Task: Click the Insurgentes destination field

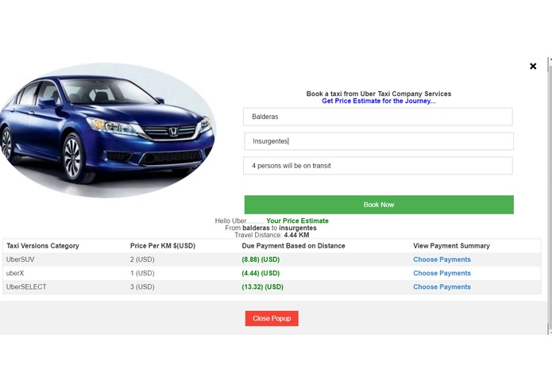Action: click(379, 141)
